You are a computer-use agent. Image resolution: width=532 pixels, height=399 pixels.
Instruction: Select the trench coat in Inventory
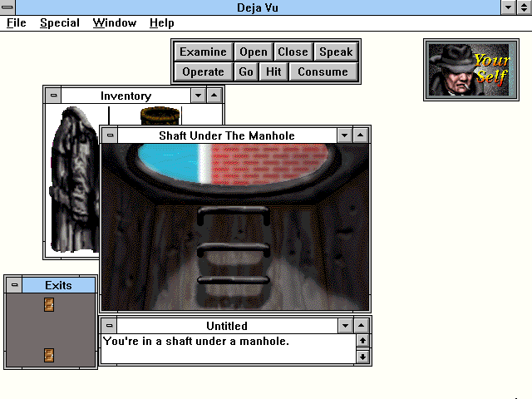(x=74, y=180)
